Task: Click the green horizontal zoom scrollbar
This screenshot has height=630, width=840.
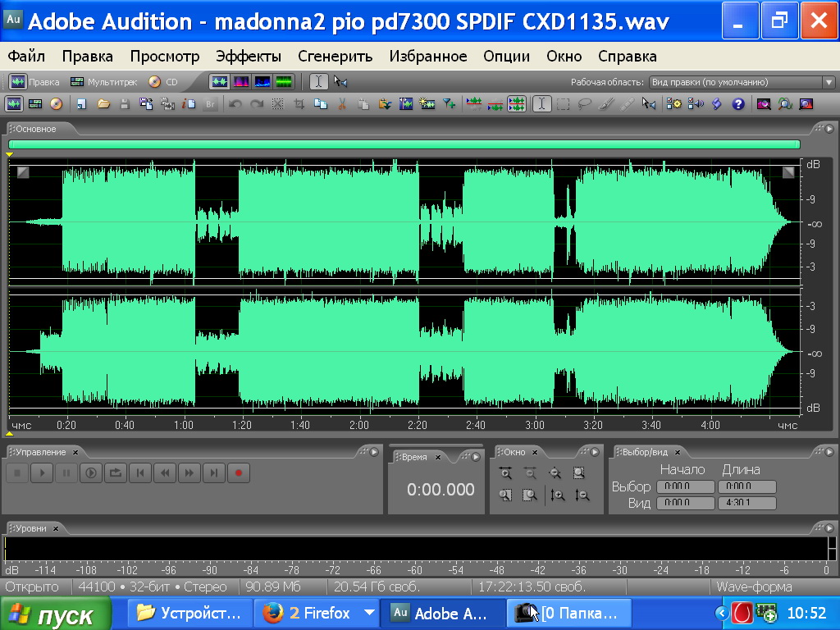Action: [x=404, y=144]
